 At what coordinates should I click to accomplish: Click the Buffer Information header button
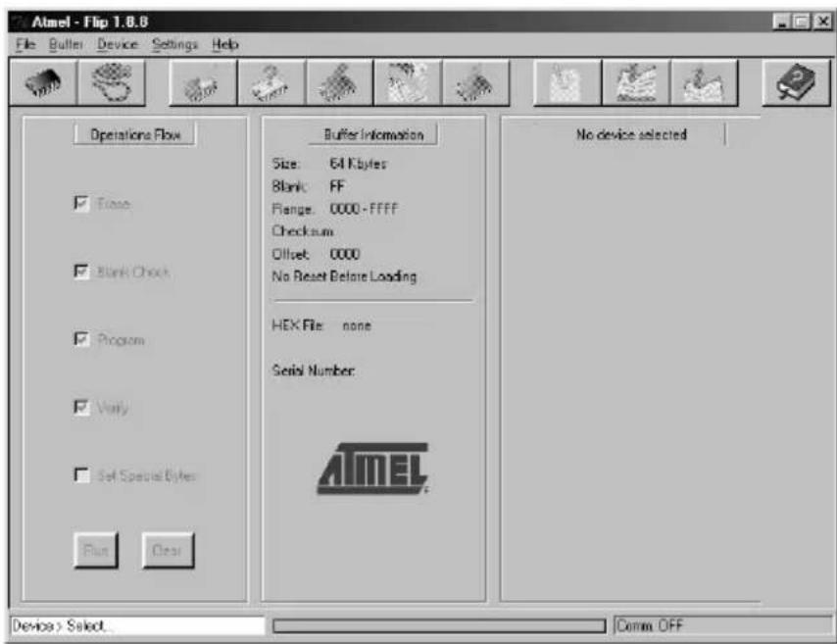373,134
